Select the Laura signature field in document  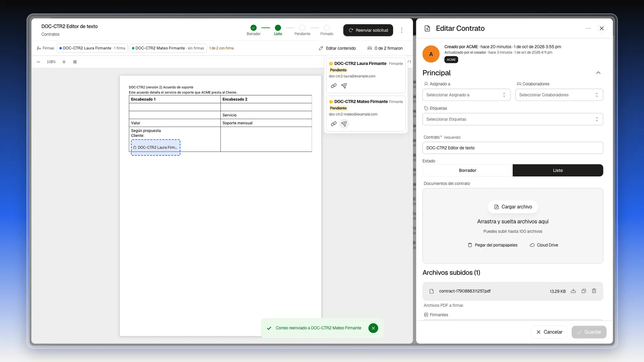[x=156, y=147]
